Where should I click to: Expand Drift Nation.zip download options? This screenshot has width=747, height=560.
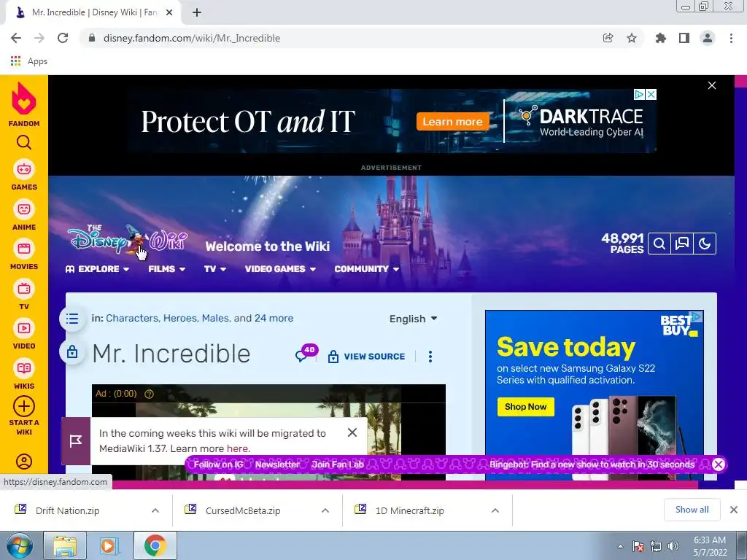pos(155,510)
